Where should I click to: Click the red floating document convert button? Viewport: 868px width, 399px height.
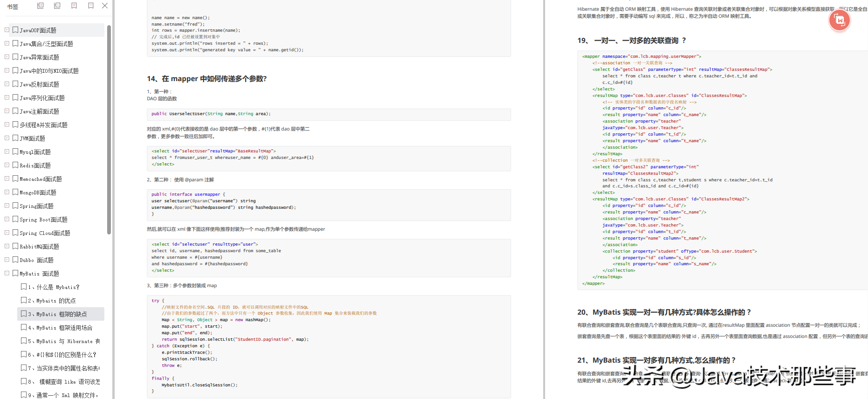(840, 20)
